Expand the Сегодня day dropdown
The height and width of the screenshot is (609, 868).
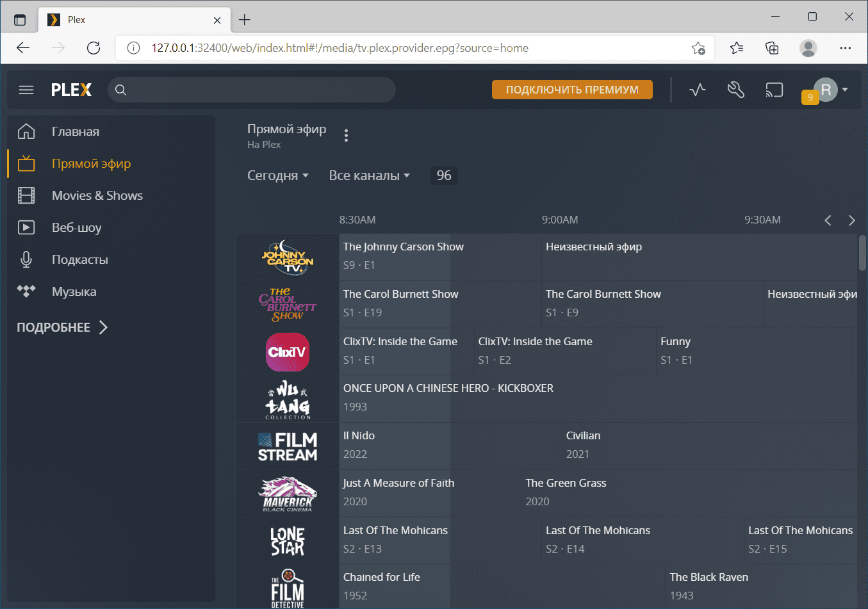coord(278,175)
